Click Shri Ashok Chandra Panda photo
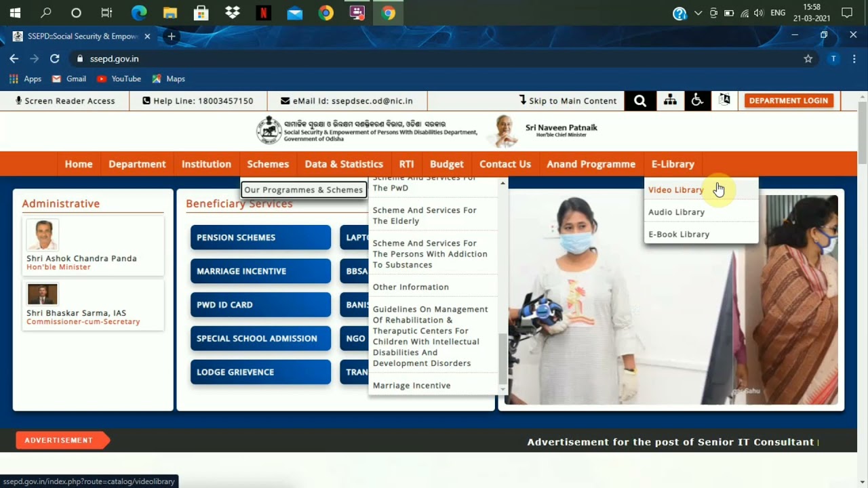 pos(42,235)
